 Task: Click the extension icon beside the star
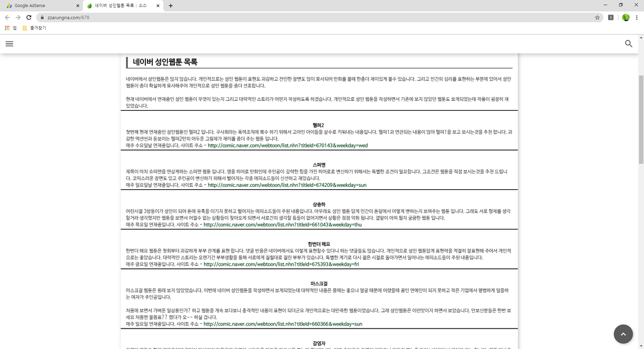click(x=611, y=18)
